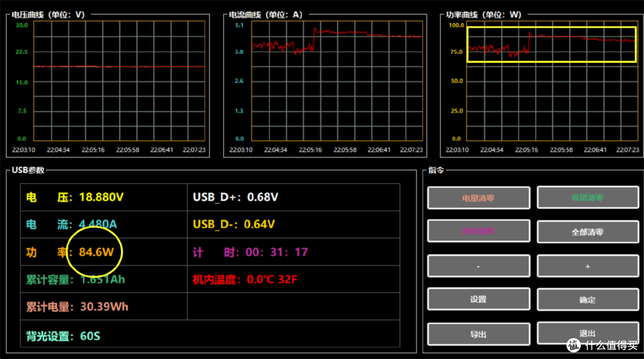Open settings with the 设置 button
Screen dimensions: 644x359
478,299
